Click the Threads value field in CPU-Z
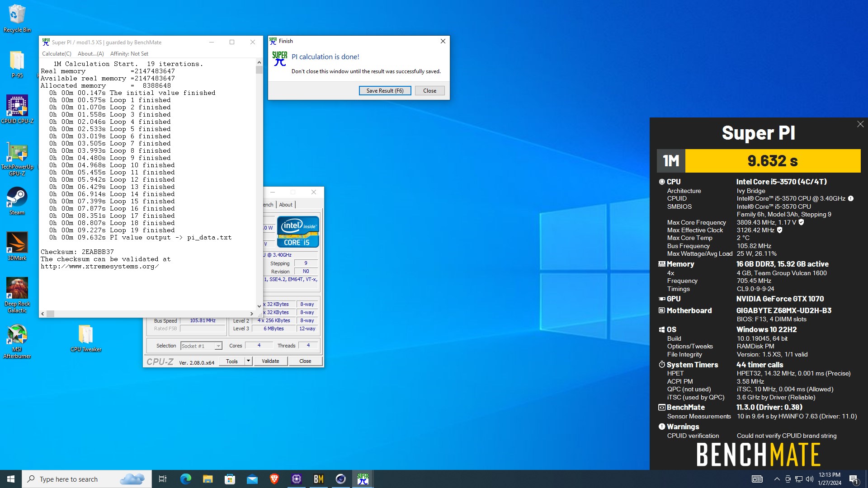 (308, 346)
